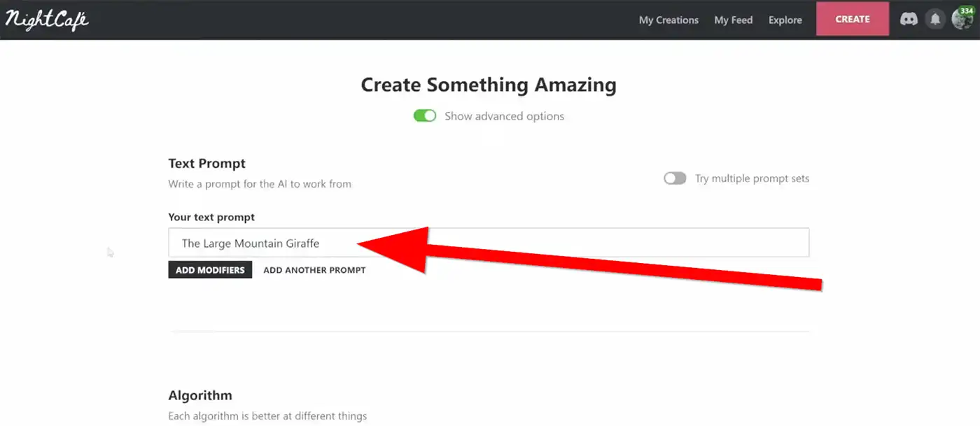The width and height of the screenshot is (980, 426).
Task: Toggle off Show advanced options switch
Action: point(425,116)
